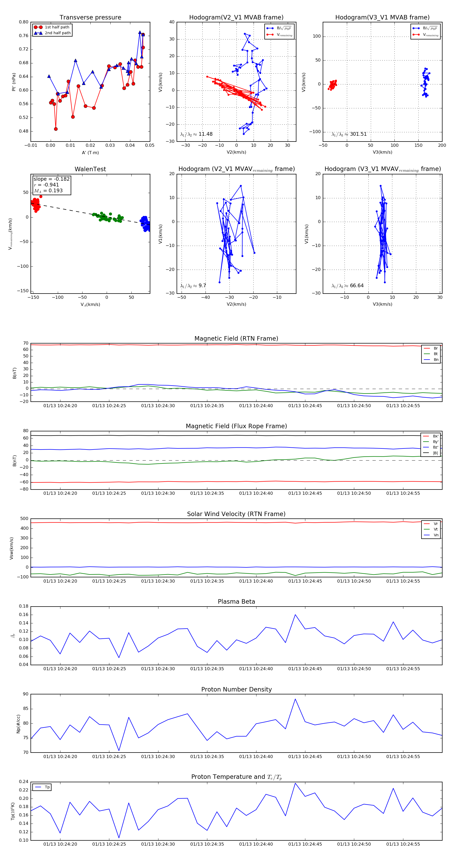The image size is (473, 868).
Task: Click the 10:24:50 tick under Solar Wind Velocity plot
Action: tap(354, 581)
